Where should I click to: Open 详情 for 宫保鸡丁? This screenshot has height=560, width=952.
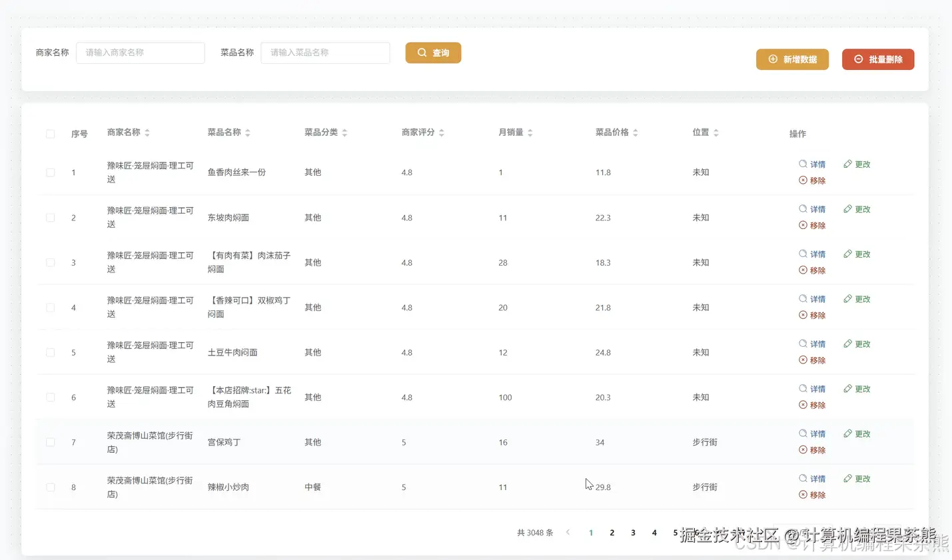(812, 434)
